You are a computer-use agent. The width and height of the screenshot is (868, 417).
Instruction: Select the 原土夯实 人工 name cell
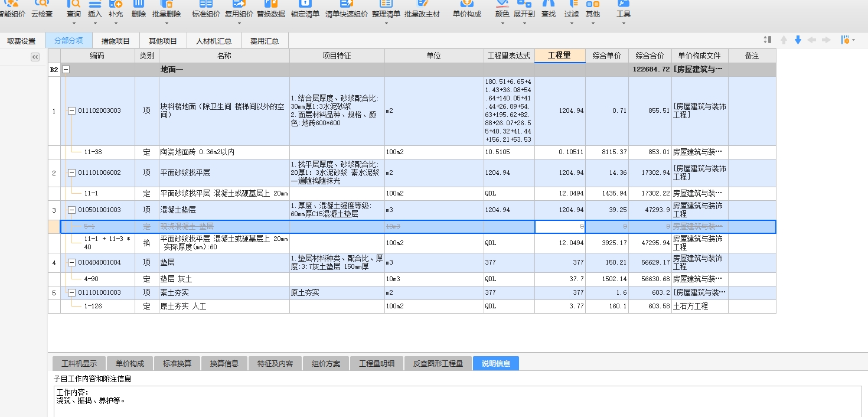click(224, 307)
